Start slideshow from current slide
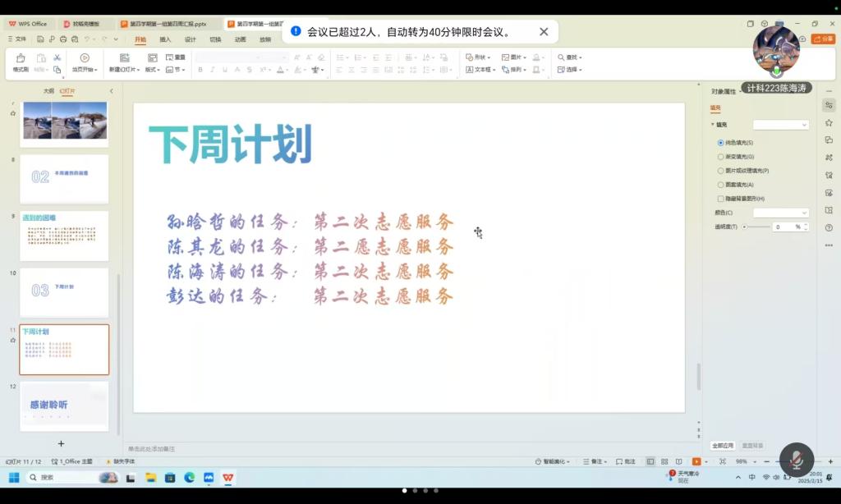 point(85,62)
